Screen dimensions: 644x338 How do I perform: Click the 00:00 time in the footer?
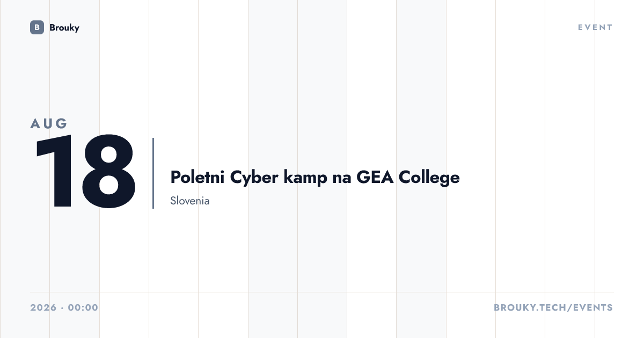[x=83, y=307]
